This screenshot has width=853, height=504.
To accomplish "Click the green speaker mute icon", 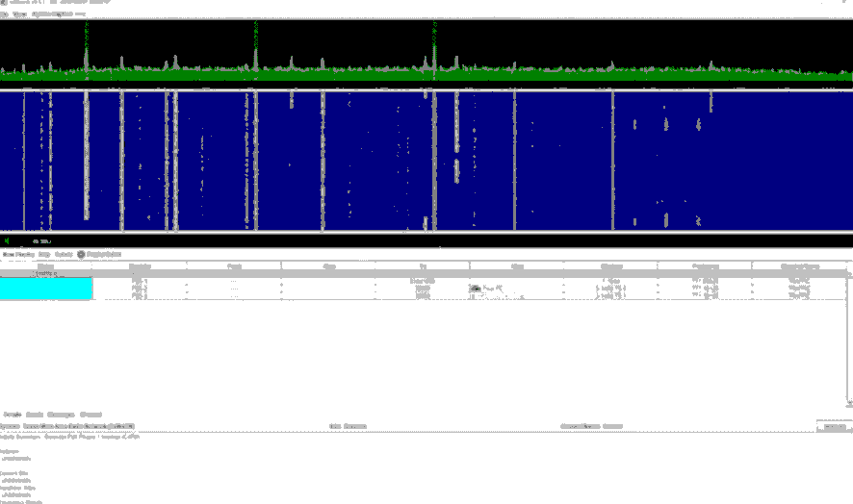I will coord(7,240).
